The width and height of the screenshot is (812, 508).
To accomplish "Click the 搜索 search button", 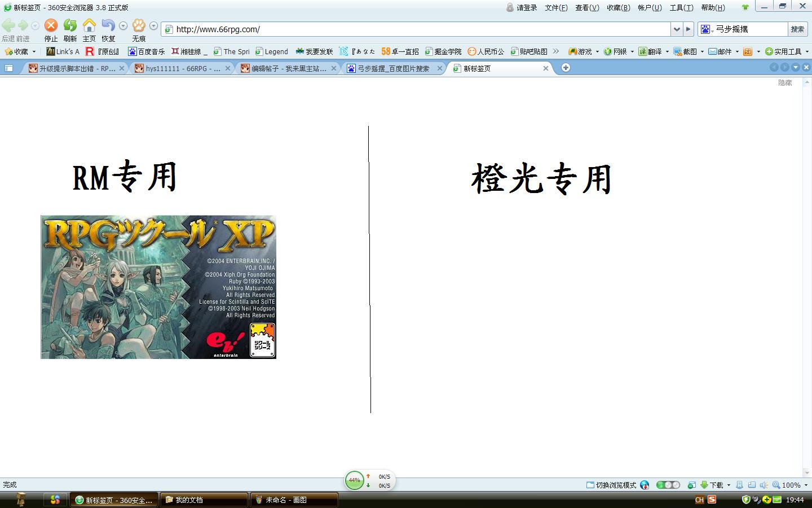I will pos(797,29).
